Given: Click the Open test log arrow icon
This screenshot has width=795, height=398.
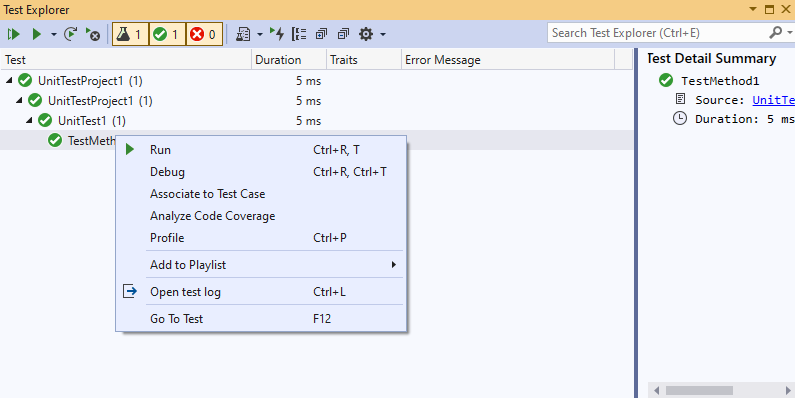Looking at the screenshot, I should click(x=130, y=292).
